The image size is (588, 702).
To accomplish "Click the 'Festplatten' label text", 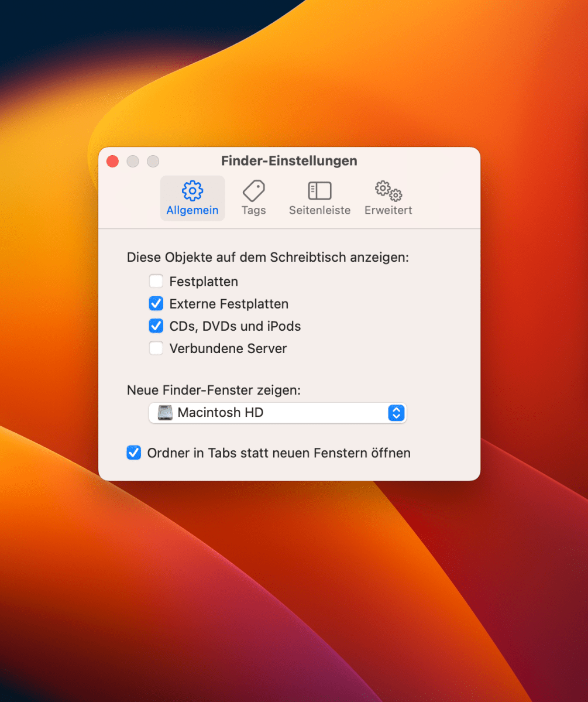I will click(204, 282).
